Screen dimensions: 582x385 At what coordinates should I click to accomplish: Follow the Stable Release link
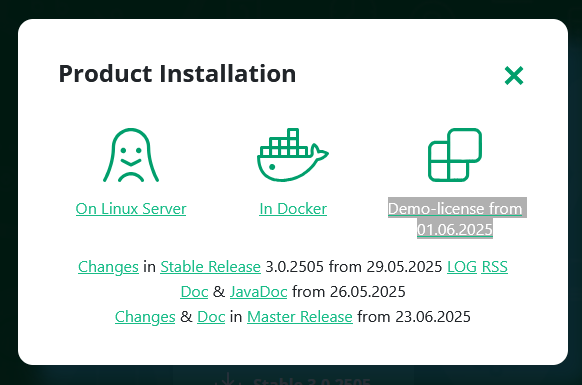[x=210, y=267]
